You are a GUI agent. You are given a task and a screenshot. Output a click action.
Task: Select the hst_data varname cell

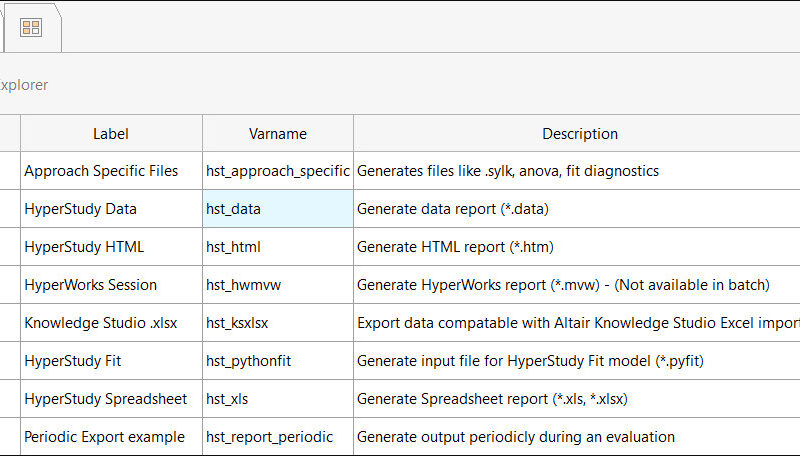point(278,209)
